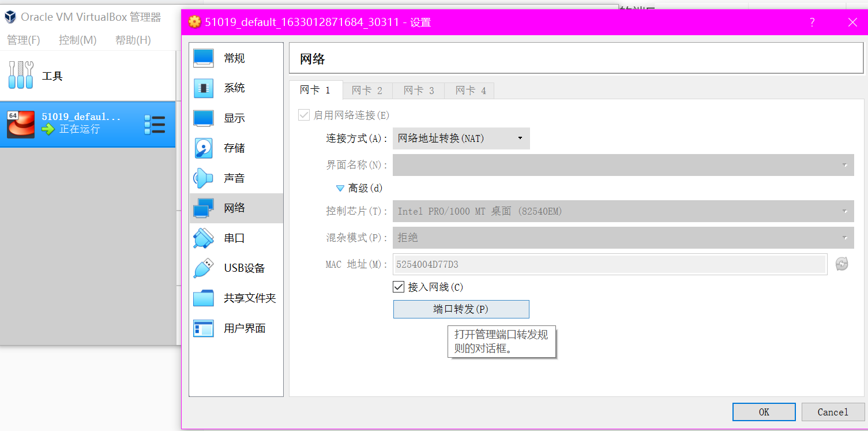This screenshot has width=868, height=431.
Task: Click the MAC address regenerate refresh icon
Action: [x=841, y=264]
